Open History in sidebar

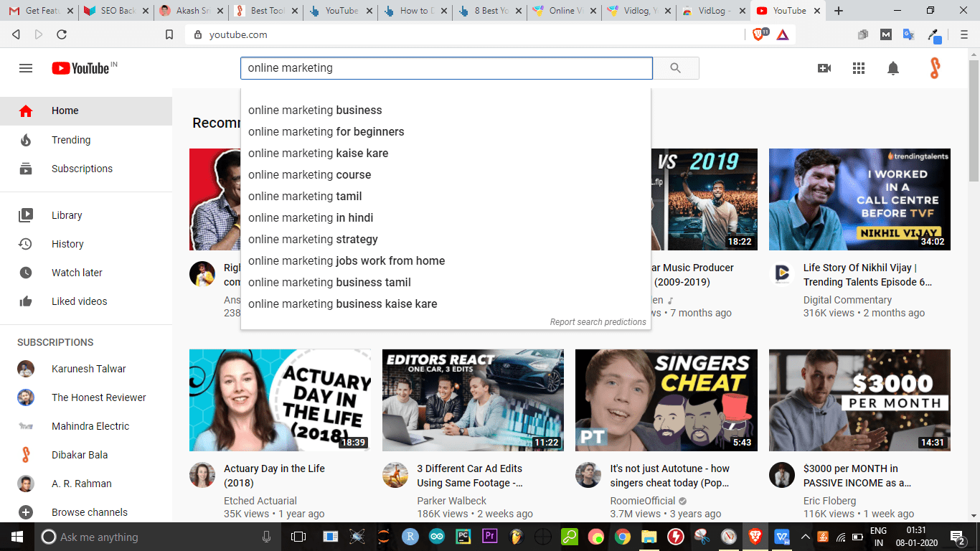click(x=86, y=244)
